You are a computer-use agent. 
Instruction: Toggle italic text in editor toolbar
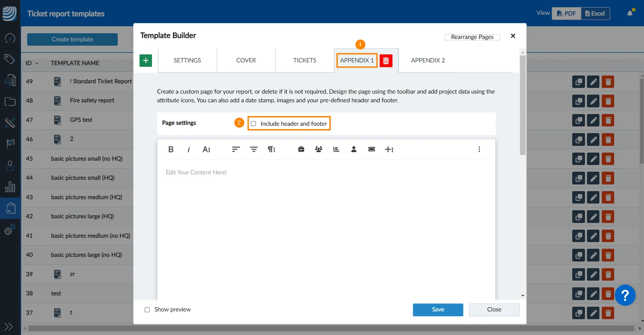(188, 149)
